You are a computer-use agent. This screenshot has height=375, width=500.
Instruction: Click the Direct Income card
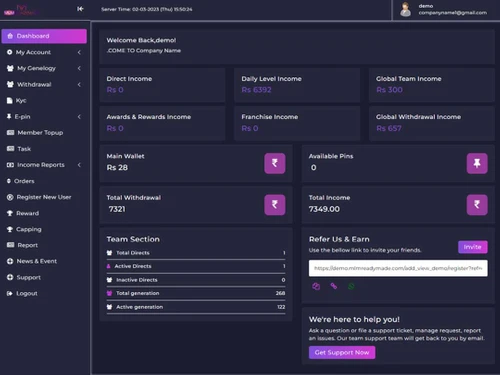(162, 85)
